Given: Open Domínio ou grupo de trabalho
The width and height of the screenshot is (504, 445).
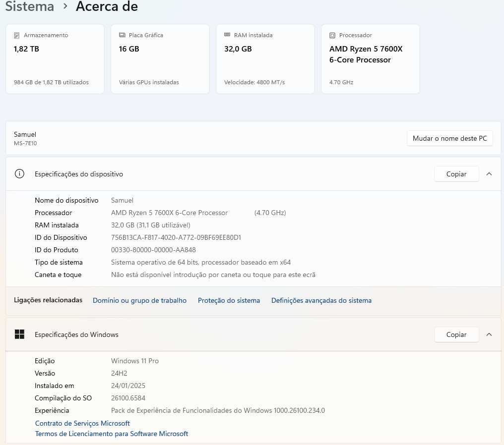Looking at the screenshot, I should pos(139,300).
